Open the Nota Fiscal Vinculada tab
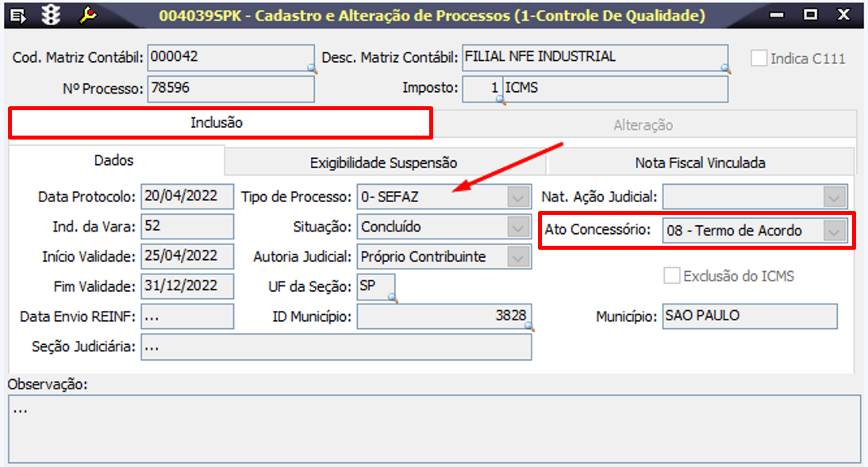Image resolution: width=868 pixels, height=467 pixels. pyautogui.click(x=700, y=163)
